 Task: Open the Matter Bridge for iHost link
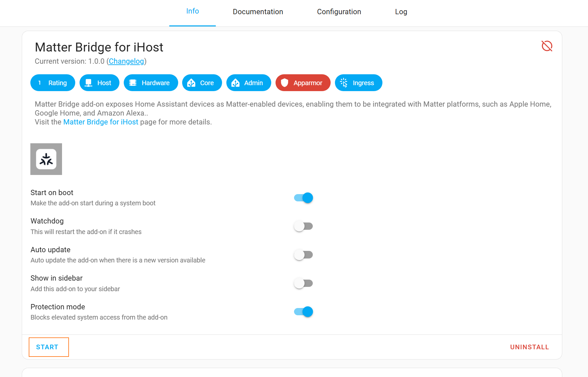(101, 122)
